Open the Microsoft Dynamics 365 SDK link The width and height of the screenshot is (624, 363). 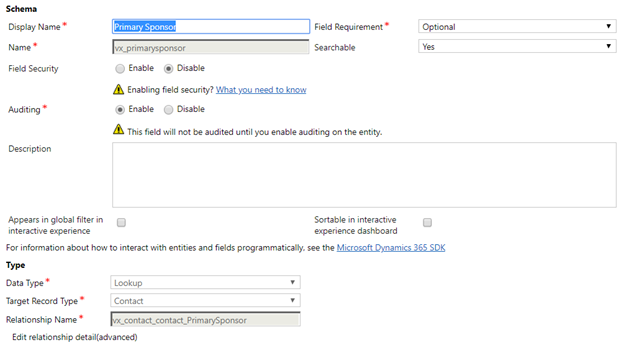[x=391, y=248]
